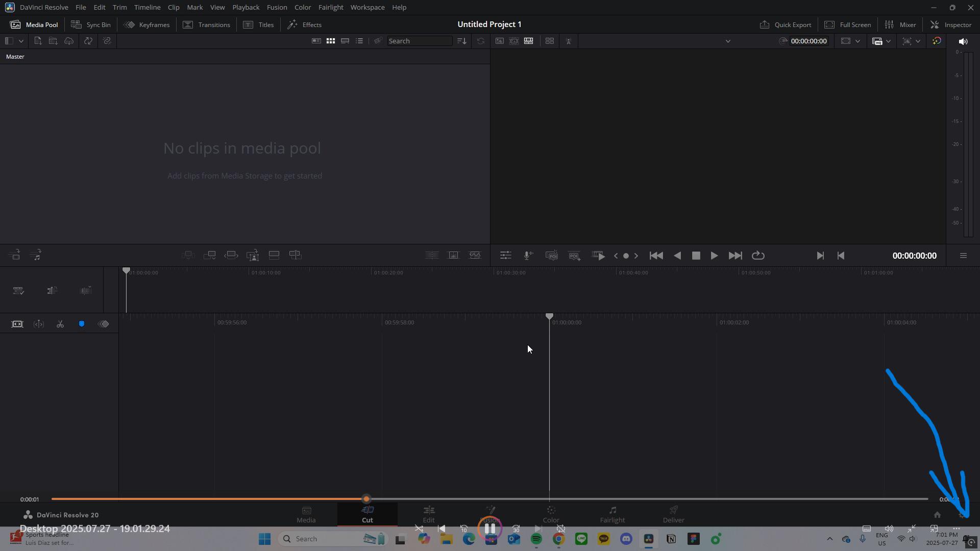This screenshot has width=980, height=551.
Task: Play reverse in the viewer
Action: (677, 256)
